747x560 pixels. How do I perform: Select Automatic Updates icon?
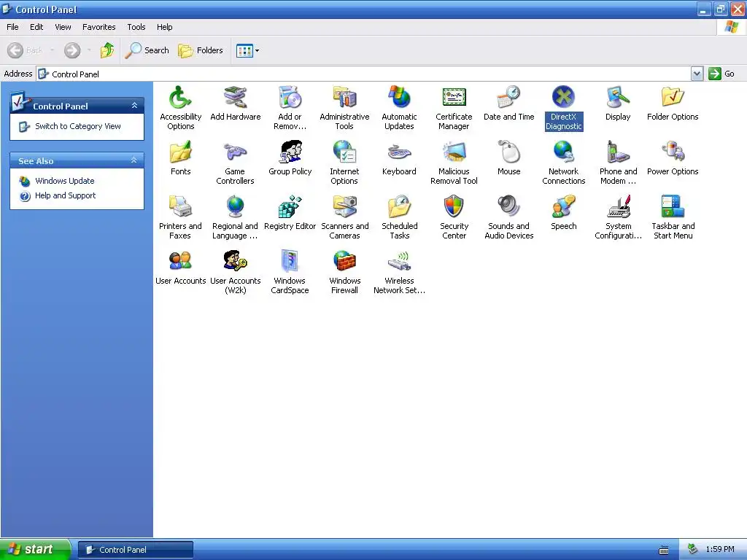point(399,98)
